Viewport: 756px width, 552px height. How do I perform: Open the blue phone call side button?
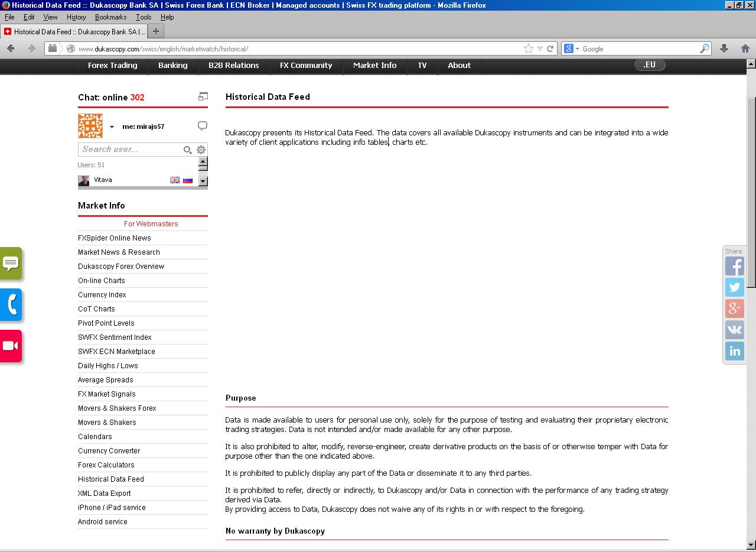coord(11,304)
